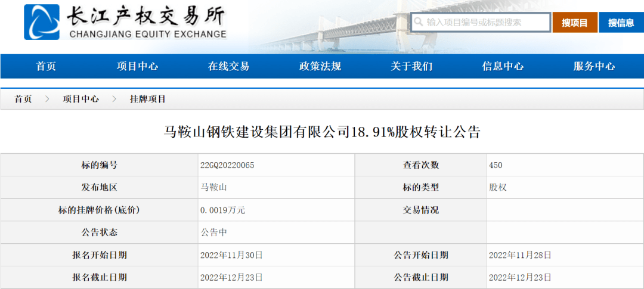The image size is (644, 289).
Task: Click the orange 搜项目 button
Action: (x=575, y=23)
